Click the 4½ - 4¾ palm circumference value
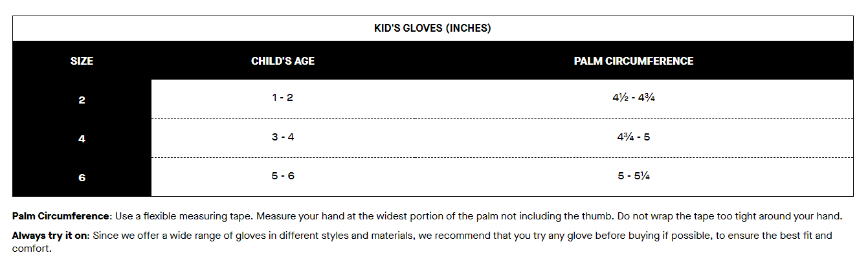 [633, 98]
